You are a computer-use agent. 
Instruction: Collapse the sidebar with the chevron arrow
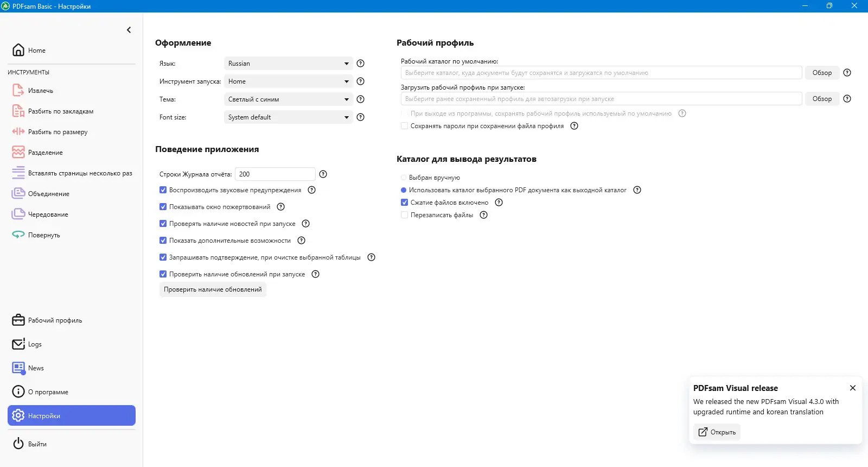point(129,30)
